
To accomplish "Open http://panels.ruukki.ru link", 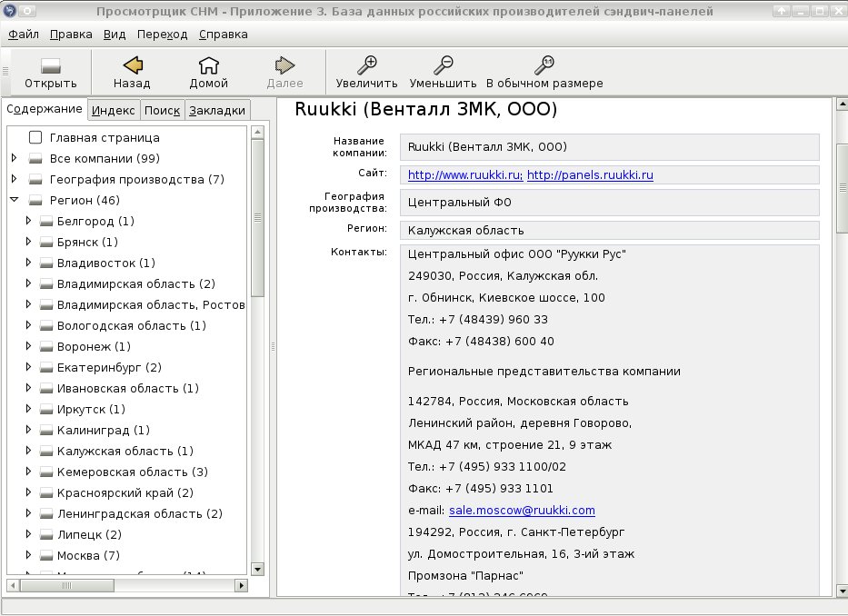I will click(x=590, y=175).
